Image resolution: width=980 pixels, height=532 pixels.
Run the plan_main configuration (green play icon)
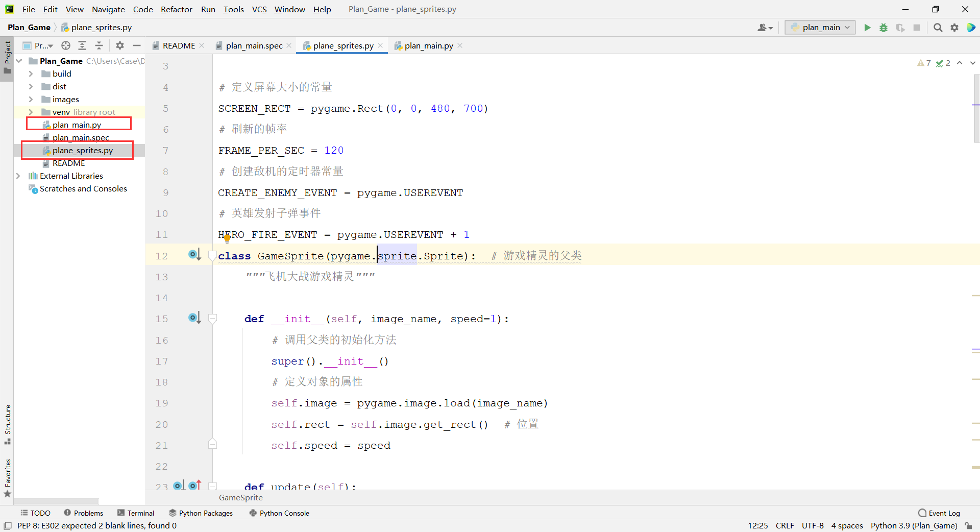click(868, 28)
